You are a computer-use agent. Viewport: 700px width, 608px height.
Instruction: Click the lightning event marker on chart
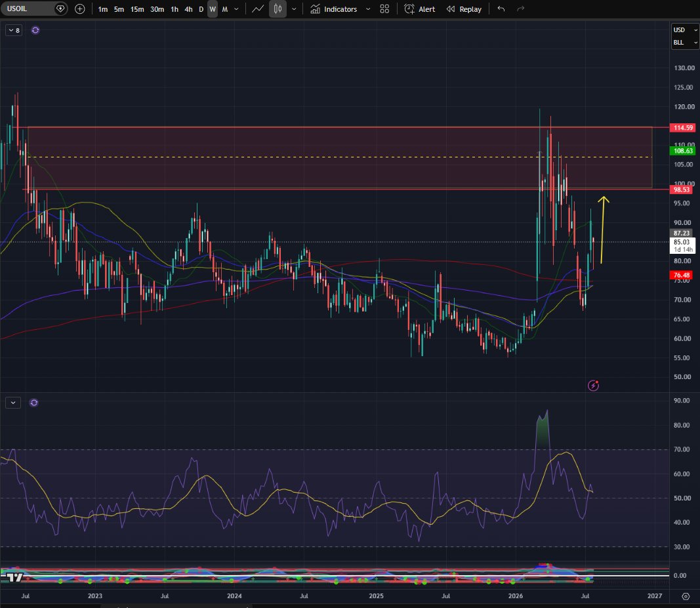click(x=593, y=385)
